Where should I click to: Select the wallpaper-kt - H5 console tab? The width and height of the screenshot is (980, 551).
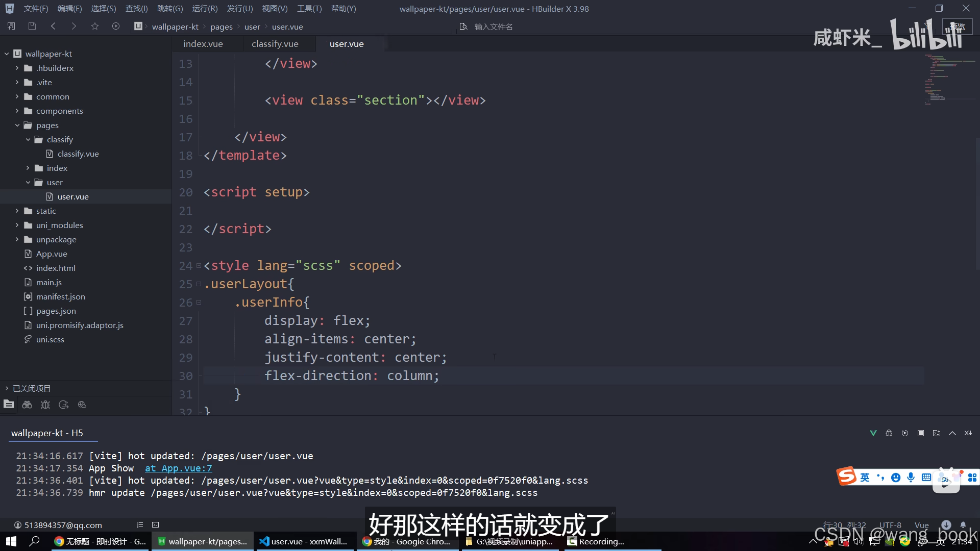pos(47,433)
